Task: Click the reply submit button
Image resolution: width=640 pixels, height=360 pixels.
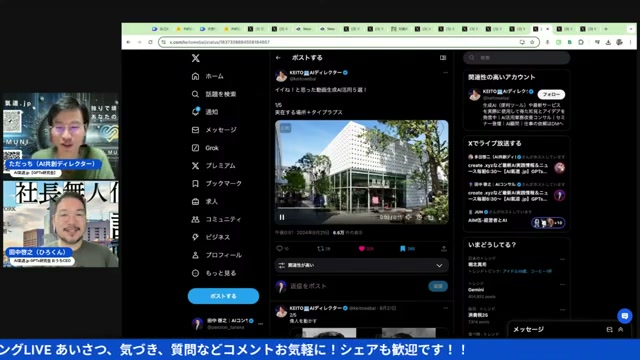Action: [x=438, y=286]
